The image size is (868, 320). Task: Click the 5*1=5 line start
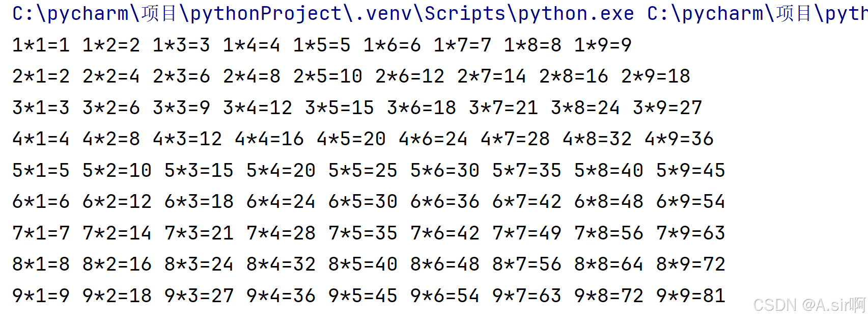coord(41,171)
